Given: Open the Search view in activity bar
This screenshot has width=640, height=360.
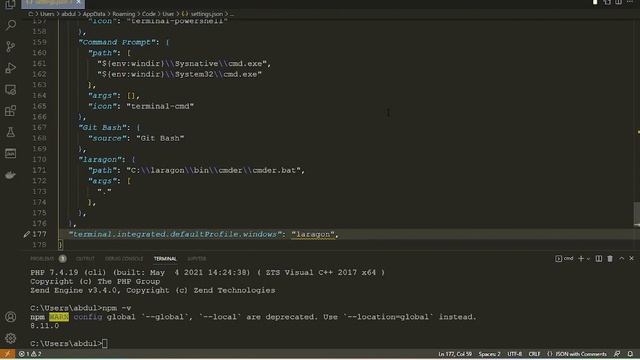Looking at the screenshot, I should 11,25.
